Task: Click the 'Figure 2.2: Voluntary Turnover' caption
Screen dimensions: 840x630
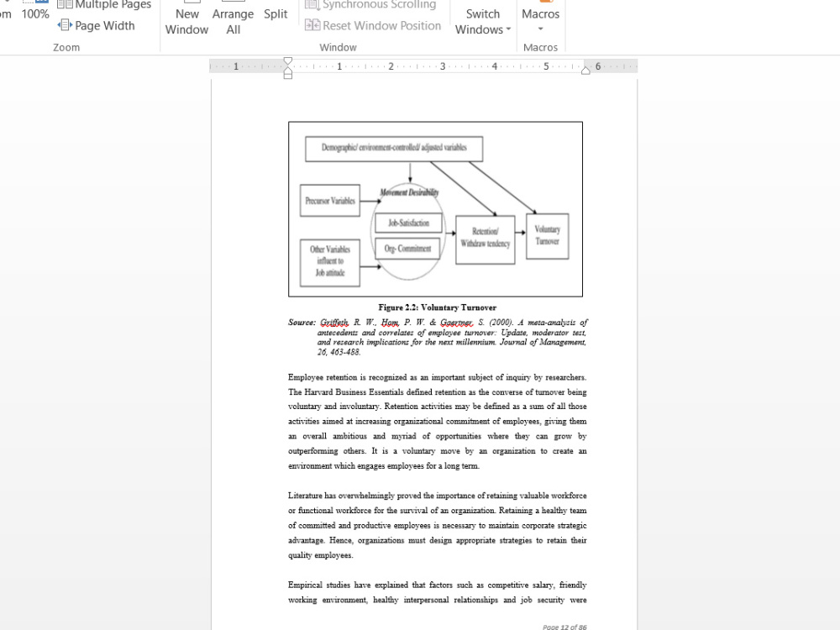Action: coord(437,307)
